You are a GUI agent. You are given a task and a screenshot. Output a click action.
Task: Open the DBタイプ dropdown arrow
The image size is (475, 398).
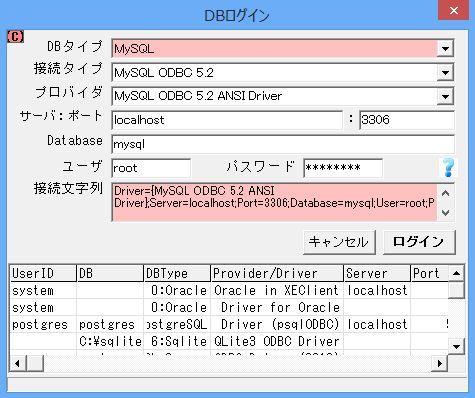pyautogui.click(x=445, y=49)
